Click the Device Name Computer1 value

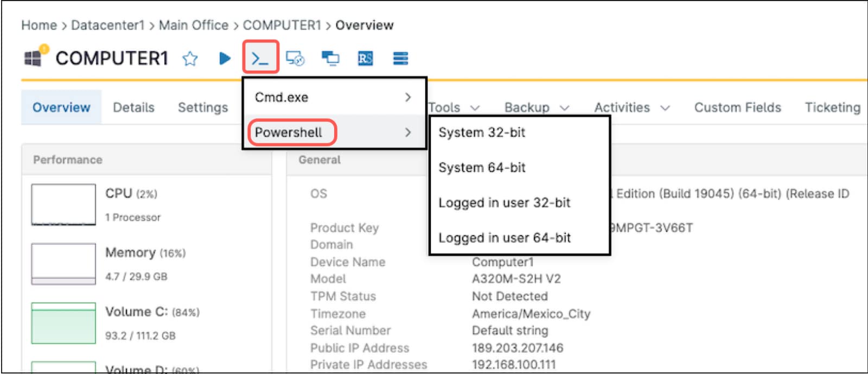(503, 262)
